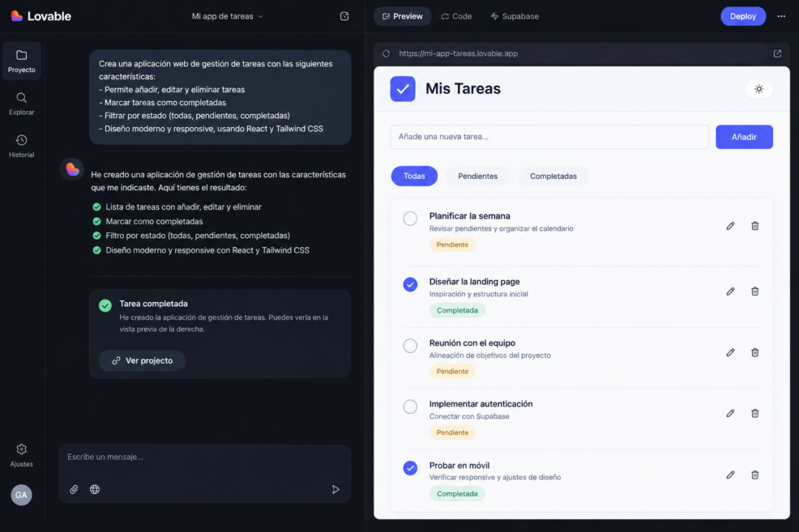Edit the Reunión con el equipo task

point(730,352)
